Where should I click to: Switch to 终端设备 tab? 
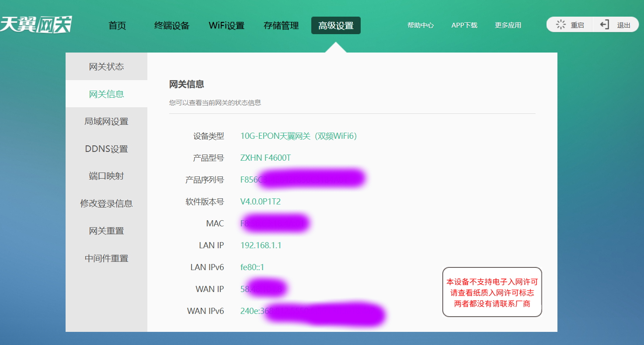(172, 25)
